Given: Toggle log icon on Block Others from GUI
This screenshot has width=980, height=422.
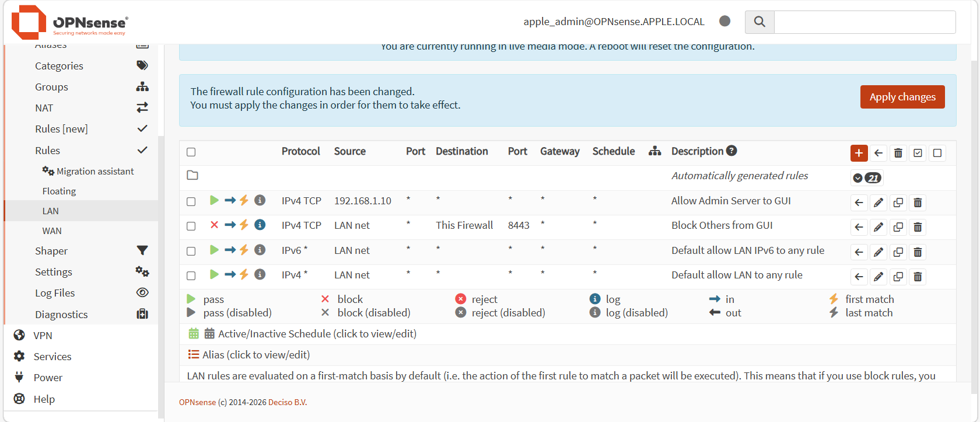Looking at the screenshot, I should [x=260, y=225].
